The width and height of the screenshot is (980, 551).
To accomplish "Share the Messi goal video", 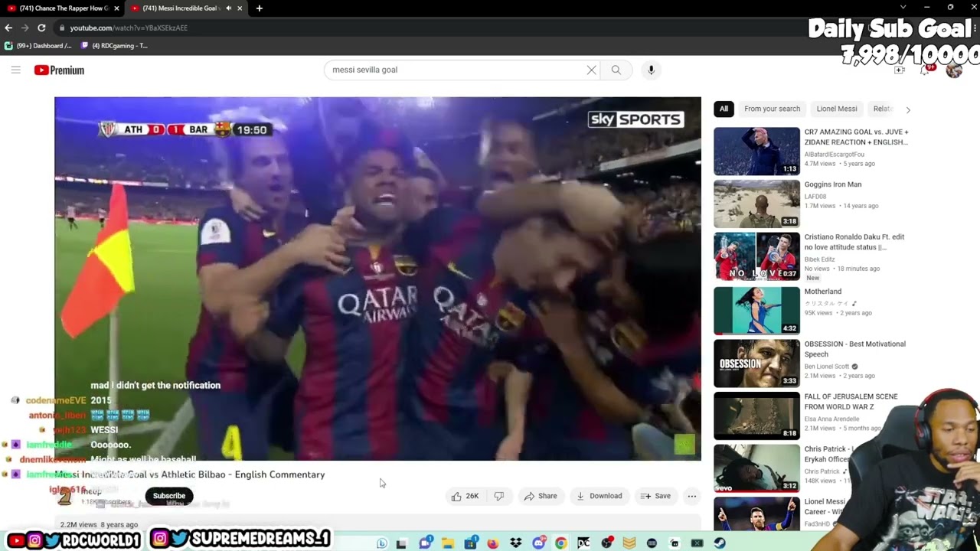I will click(x=541, y=496).
